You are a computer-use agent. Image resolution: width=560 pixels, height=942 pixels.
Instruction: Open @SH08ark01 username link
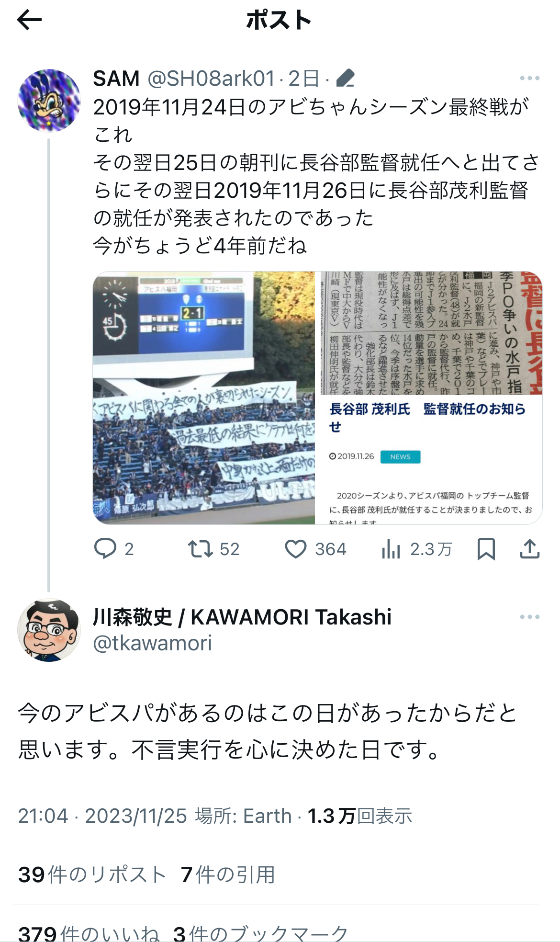212,78
